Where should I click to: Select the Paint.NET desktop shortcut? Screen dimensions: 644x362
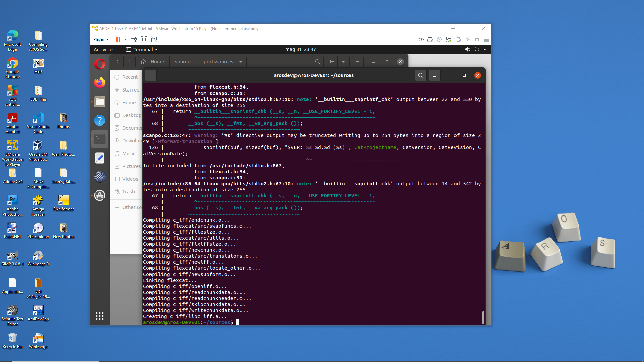(13, 231)
